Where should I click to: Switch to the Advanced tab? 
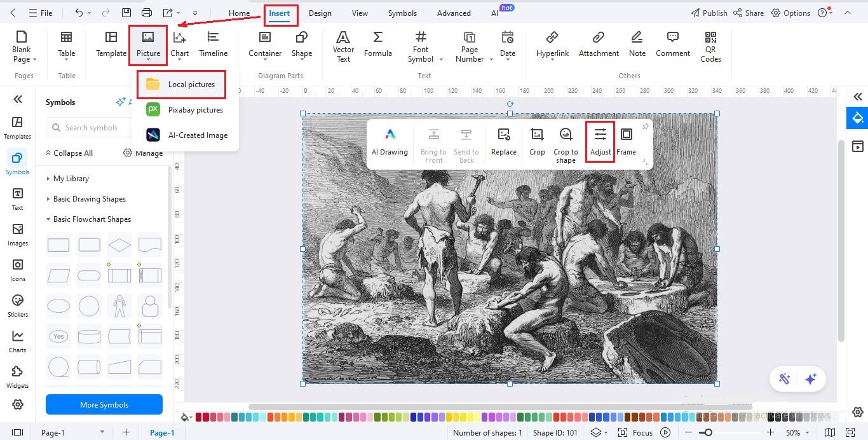click(x=454, y=13)
